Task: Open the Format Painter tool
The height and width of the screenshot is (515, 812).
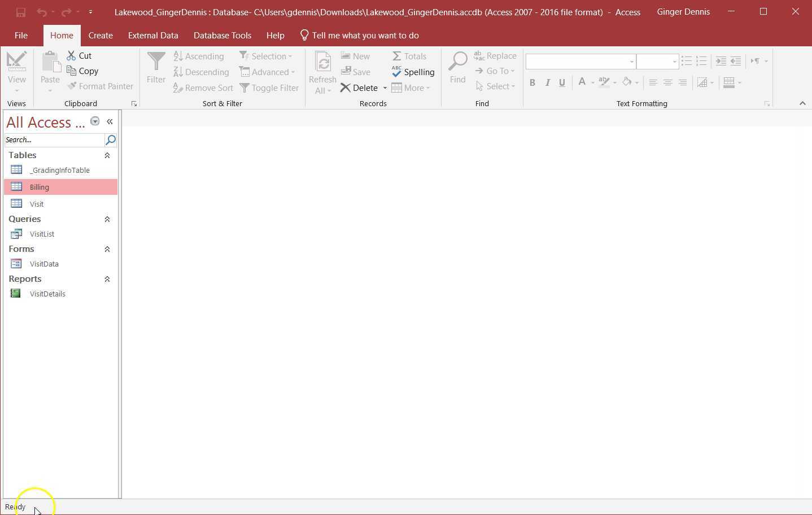Action: [x=101, y=86]
